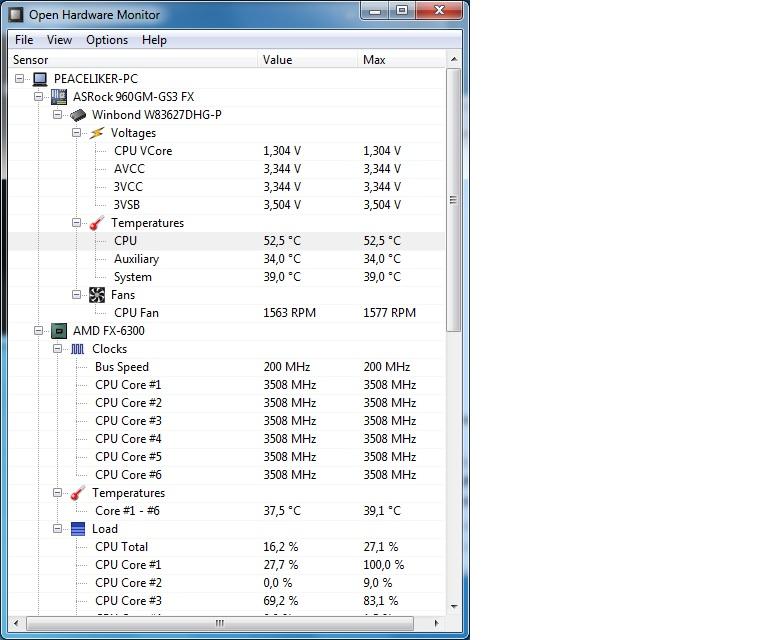Select the CPU Fan row
Viewport: 768px width, 640px height.
point(227,313)
